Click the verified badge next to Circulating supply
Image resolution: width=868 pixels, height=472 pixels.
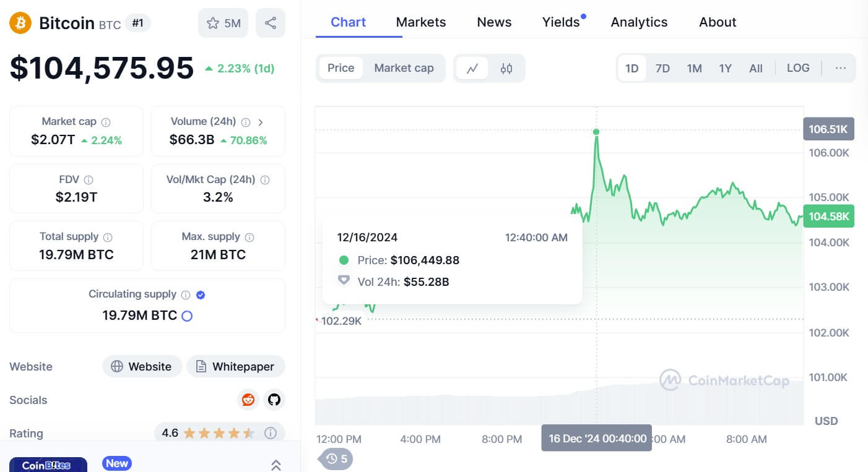point(199,294)
